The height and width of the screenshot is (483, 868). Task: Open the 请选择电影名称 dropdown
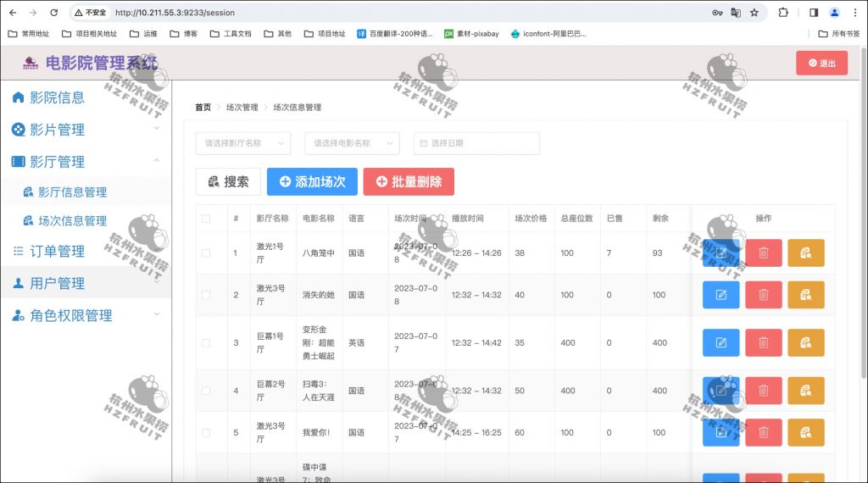click(x=352, y=143)
